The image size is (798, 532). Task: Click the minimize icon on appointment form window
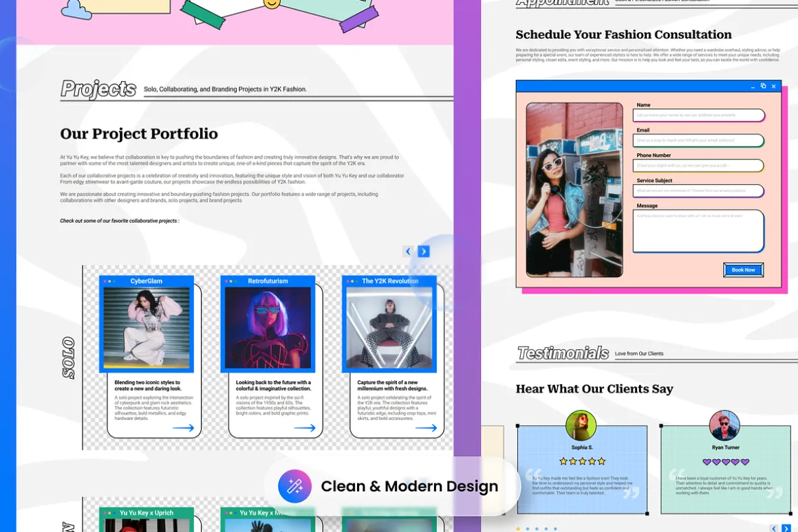[753, 87]
